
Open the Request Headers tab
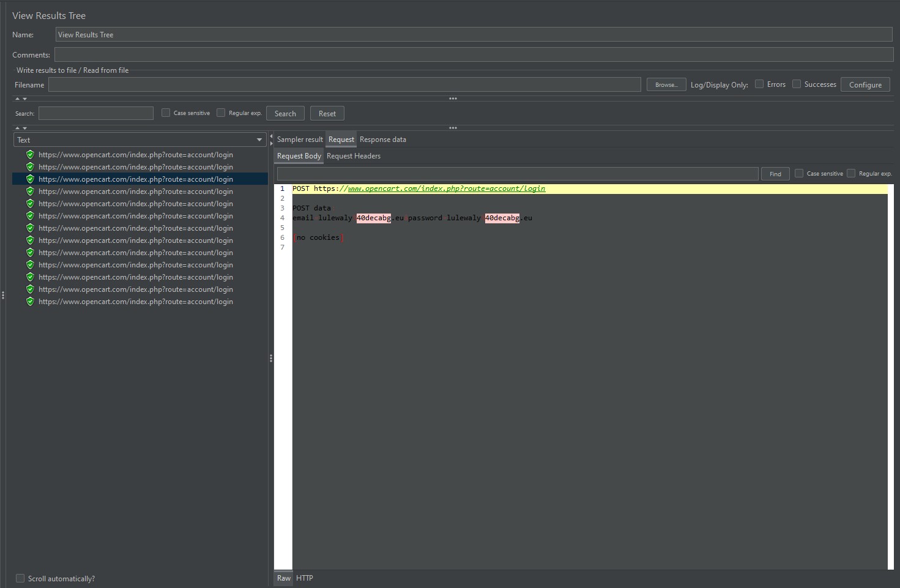354,155
